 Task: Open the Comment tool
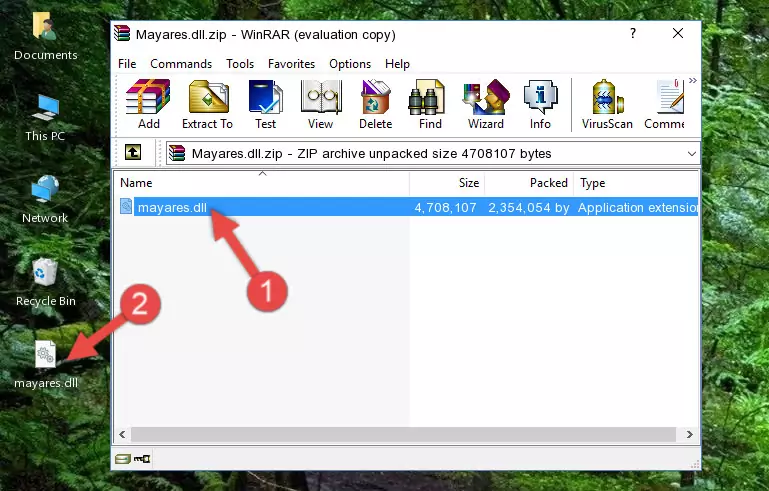(665, 104)
